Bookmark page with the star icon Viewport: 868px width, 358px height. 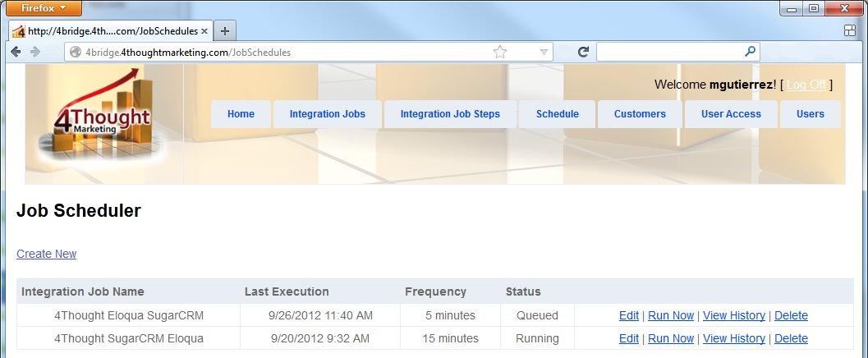pyautogui.click(x=500, y=52)
